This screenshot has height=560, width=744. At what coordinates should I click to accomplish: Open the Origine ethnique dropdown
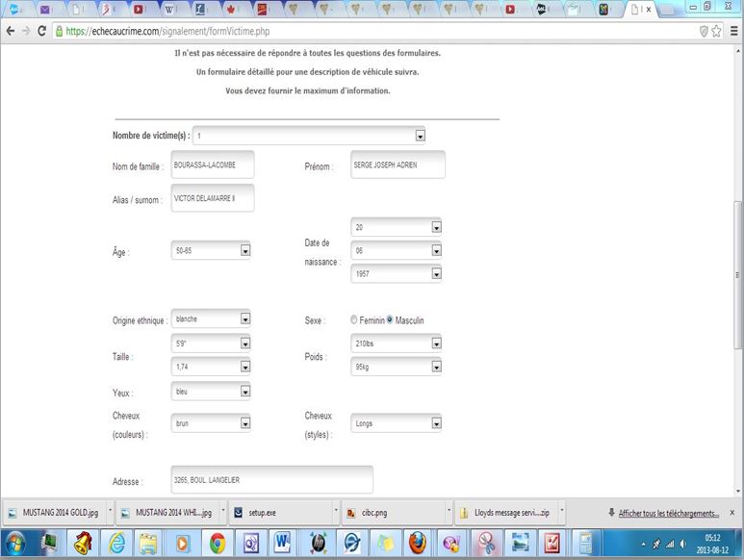point(244,318)
